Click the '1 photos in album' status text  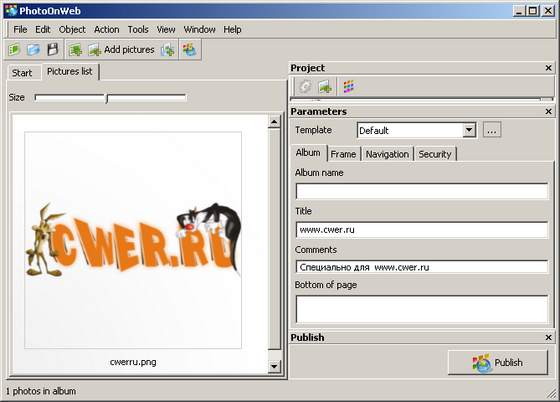click(x=41, y=391)
